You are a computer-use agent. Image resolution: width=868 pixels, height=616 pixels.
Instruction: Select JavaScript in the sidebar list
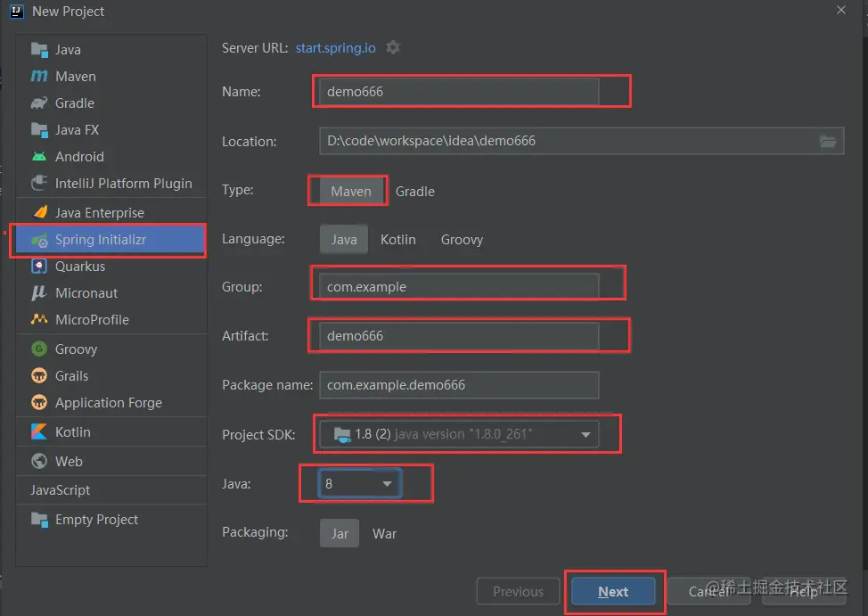point(111,490)
